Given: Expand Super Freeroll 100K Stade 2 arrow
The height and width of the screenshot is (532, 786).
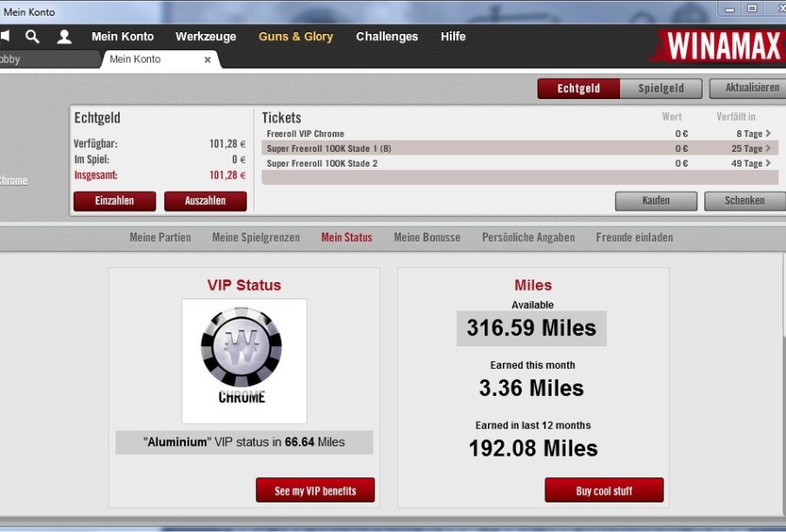Looking at the screenshot, I should coord(769,163).
